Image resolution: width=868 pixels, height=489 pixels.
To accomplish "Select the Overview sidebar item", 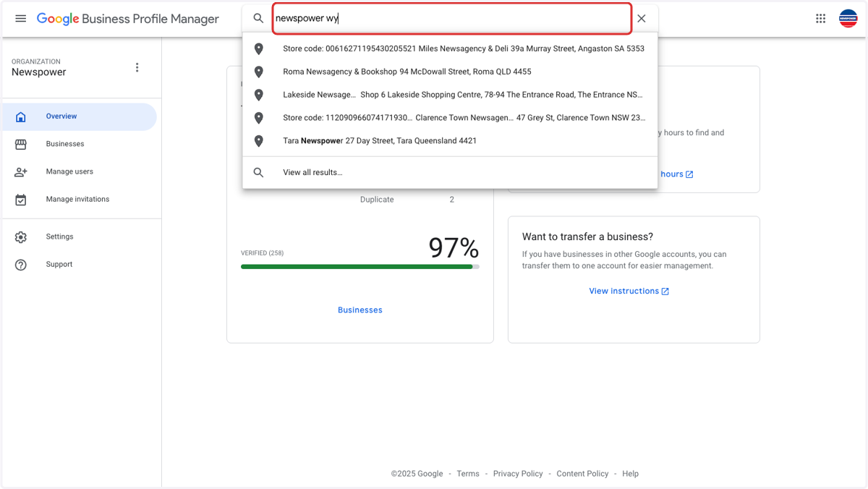I will (78, 116).
